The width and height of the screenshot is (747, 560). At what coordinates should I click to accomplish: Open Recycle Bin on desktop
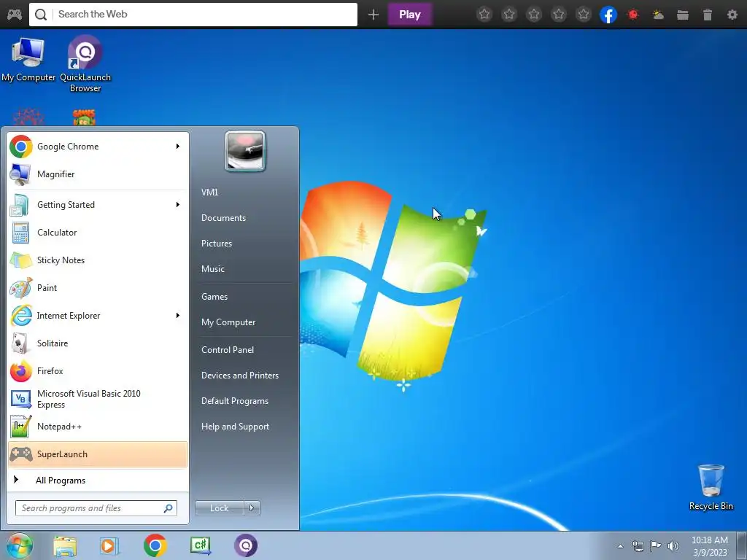[x=711, y=487]
